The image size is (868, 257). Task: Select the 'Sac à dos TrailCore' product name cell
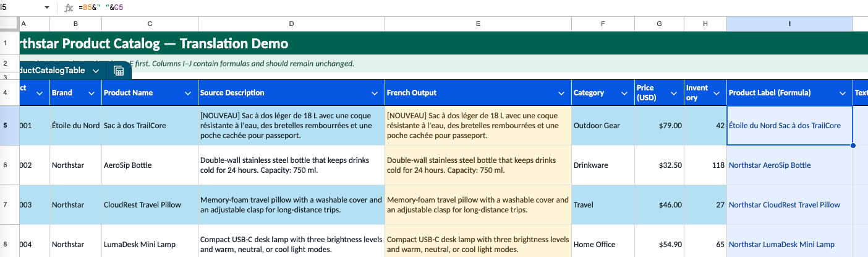coord(150,126)
